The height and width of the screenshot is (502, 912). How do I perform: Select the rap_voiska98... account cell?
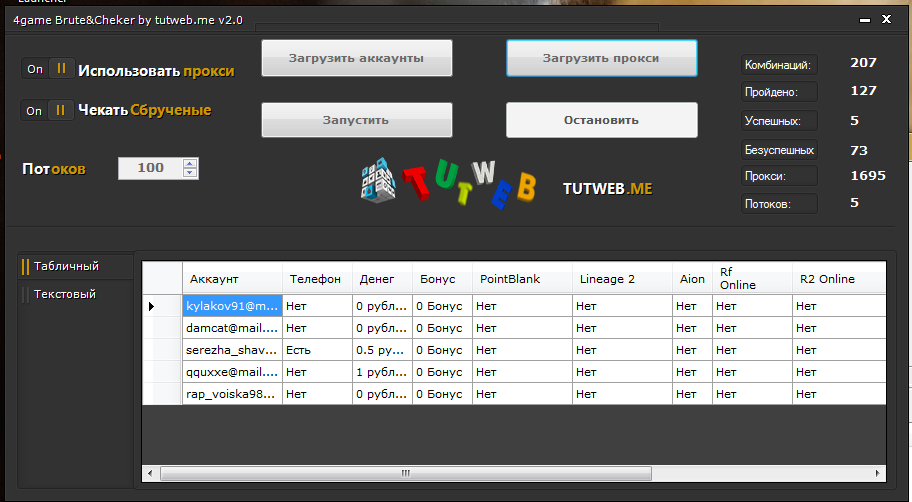pos(232,394)
